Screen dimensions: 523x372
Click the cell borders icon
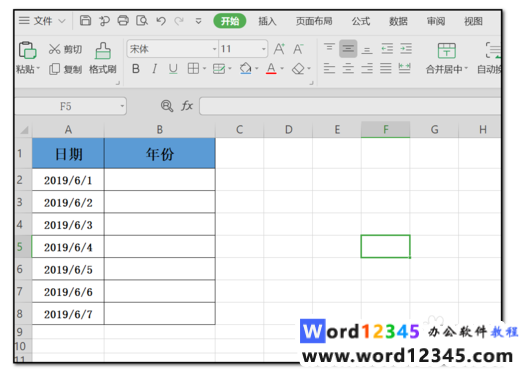[x=193, y=69]
